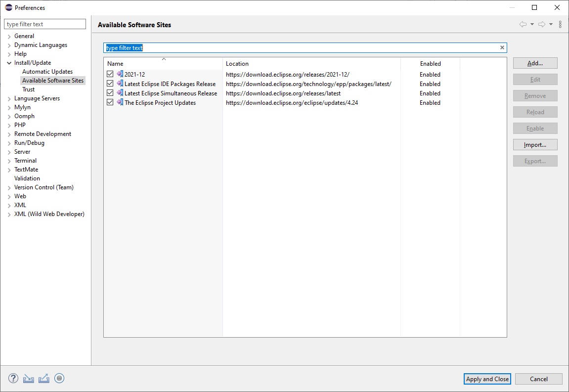Select Version Control (Team) item
This screenshot has height=392, width=569.
pyautogui.click(x=44, y=187)
